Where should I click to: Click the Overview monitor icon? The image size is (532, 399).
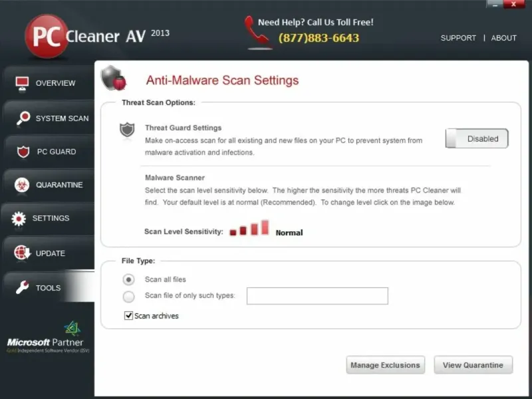pyautogui.click(x=22, y=84)
